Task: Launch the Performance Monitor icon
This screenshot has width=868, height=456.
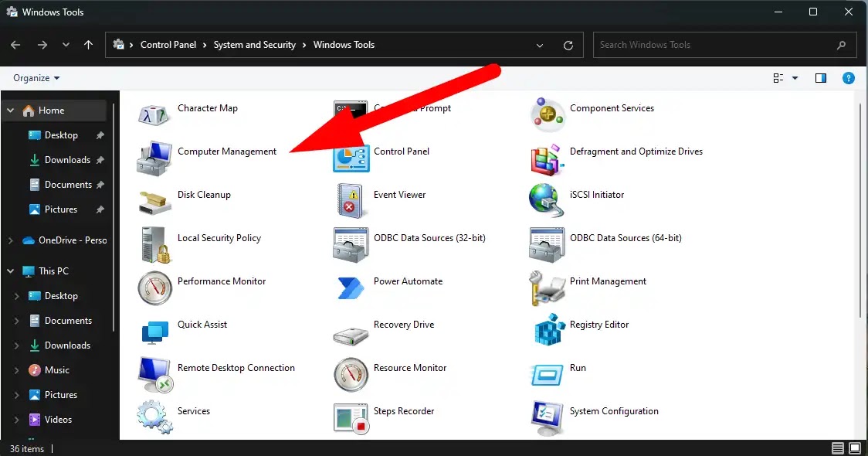Action: pyautogui.click(x=154, y=288)
